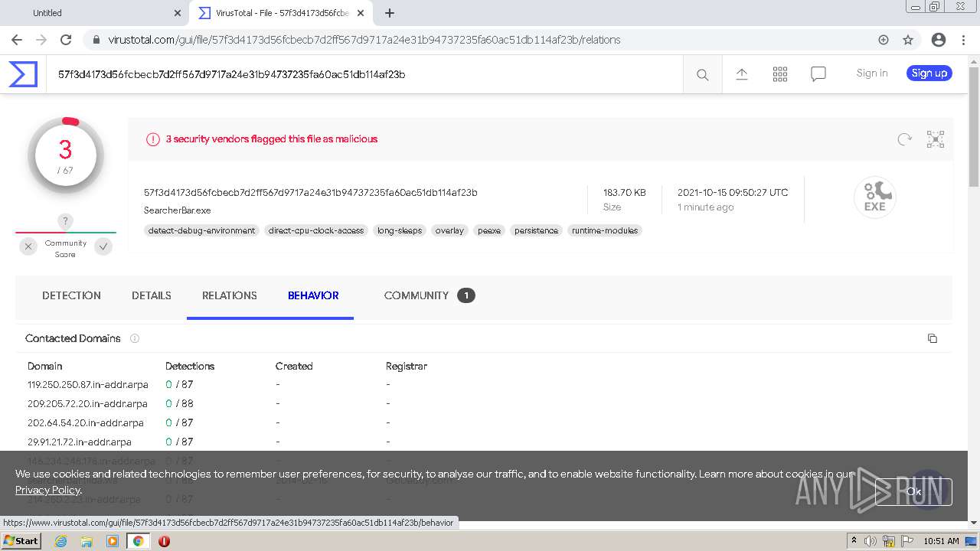Open domain 202.64.54.20.in-addr.arpa
Viewport: 980px width, 551px height.
86,422
